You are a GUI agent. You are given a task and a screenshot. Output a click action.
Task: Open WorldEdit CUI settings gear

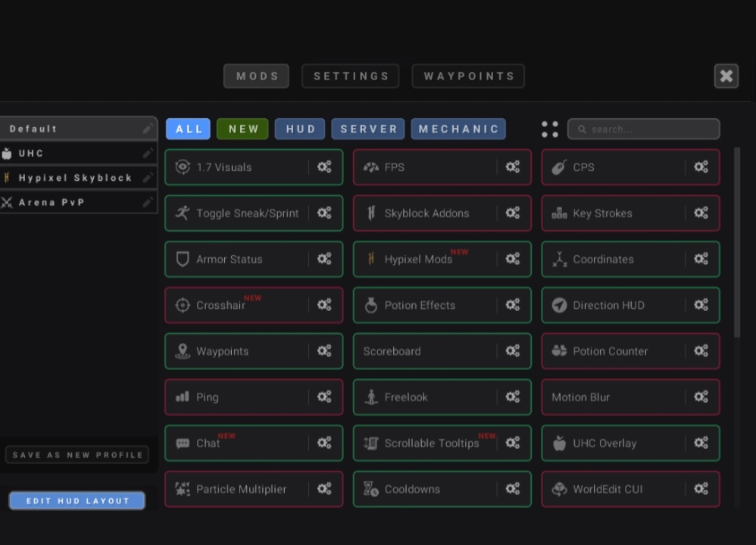click(701, 489)
